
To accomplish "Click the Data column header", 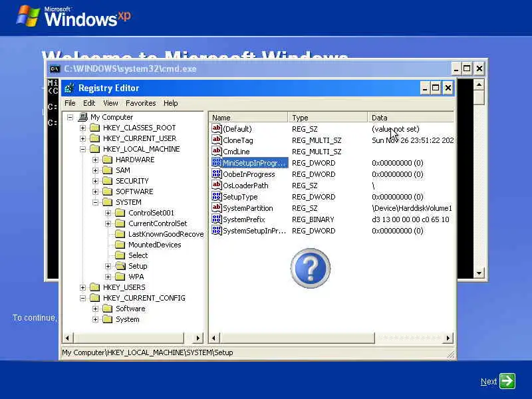I will tap(410, 118).
